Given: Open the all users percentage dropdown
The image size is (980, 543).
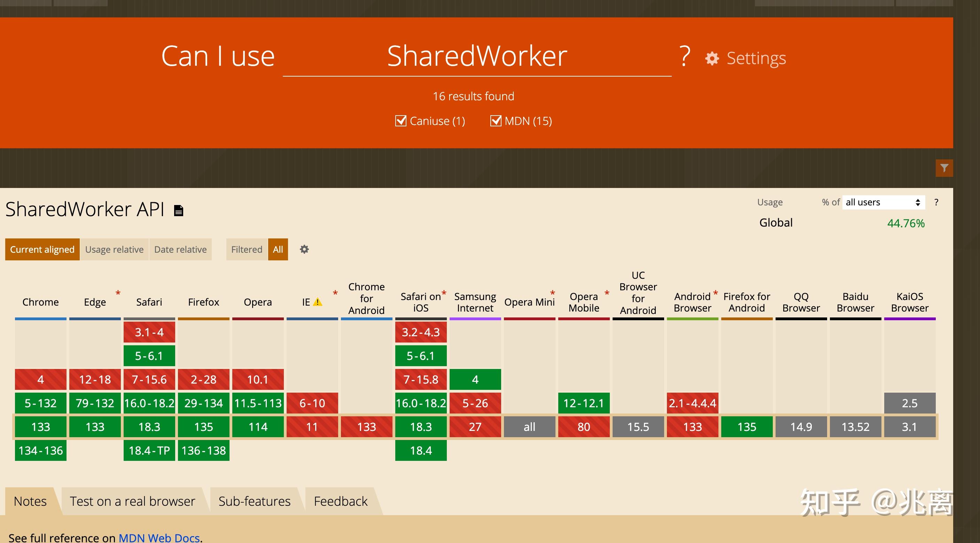Looking at the screenshot, I should tap(882, 202).
